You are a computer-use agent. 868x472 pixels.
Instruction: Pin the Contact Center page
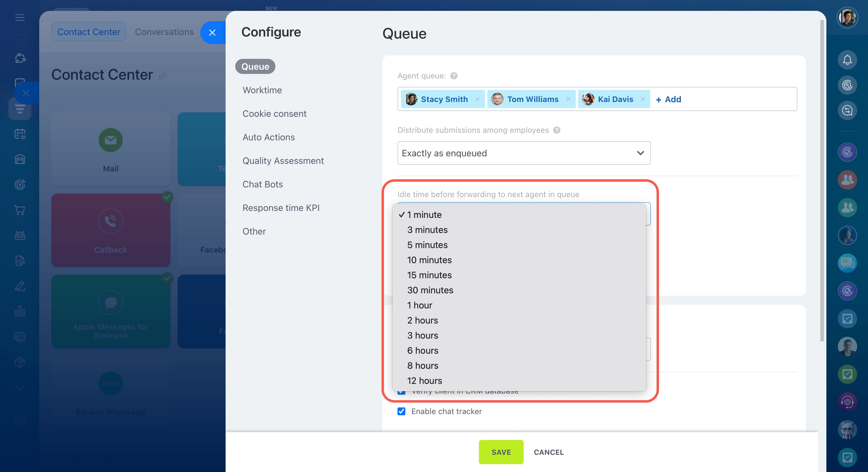162,76
